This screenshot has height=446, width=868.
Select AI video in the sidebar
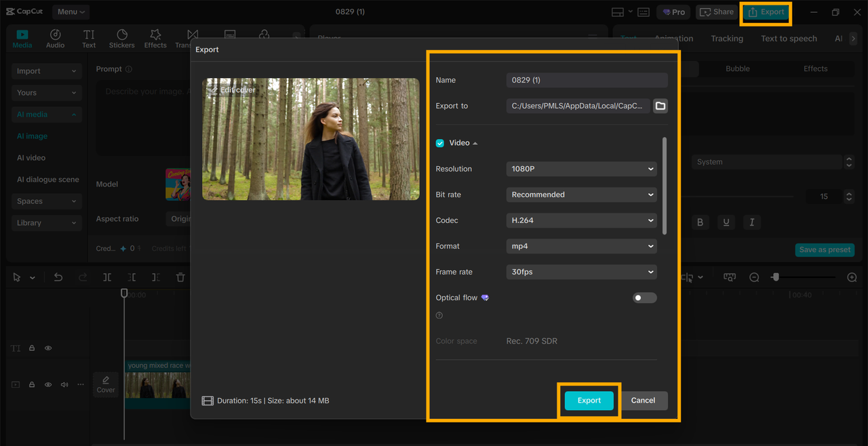tap(31, 158)
